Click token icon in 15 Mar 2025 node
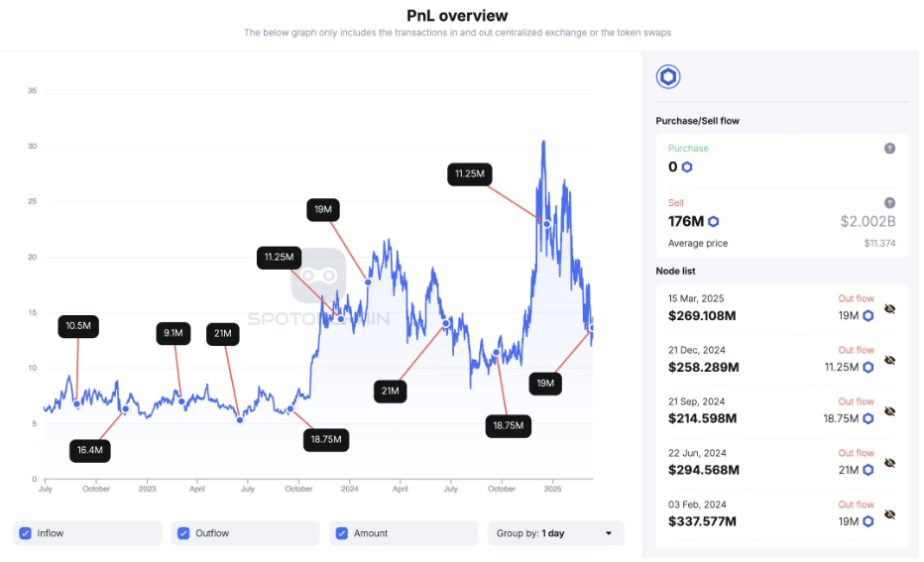 (867, 316)
